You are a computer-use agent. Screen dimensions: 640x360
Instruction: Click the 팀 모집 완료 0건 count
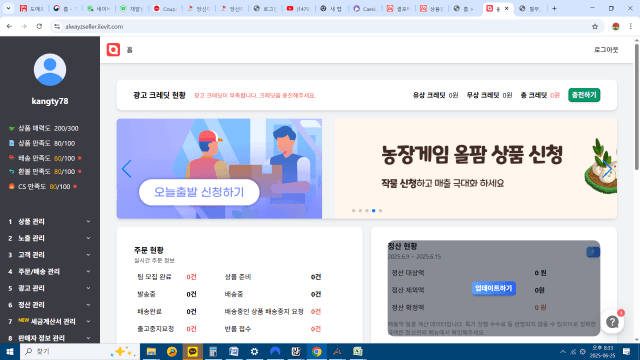tap(191, 277)
